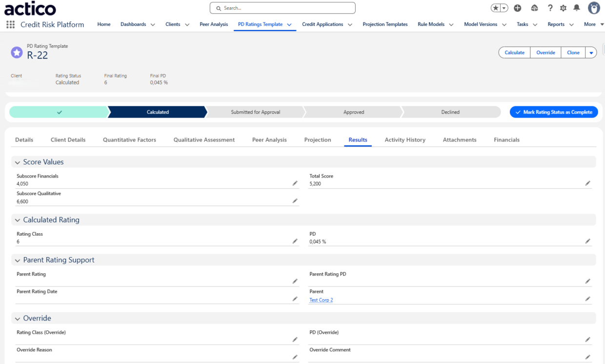Switch to the Client Details tab
The width and height of the screenshot is (605, 364).
(x=68, y=140)
